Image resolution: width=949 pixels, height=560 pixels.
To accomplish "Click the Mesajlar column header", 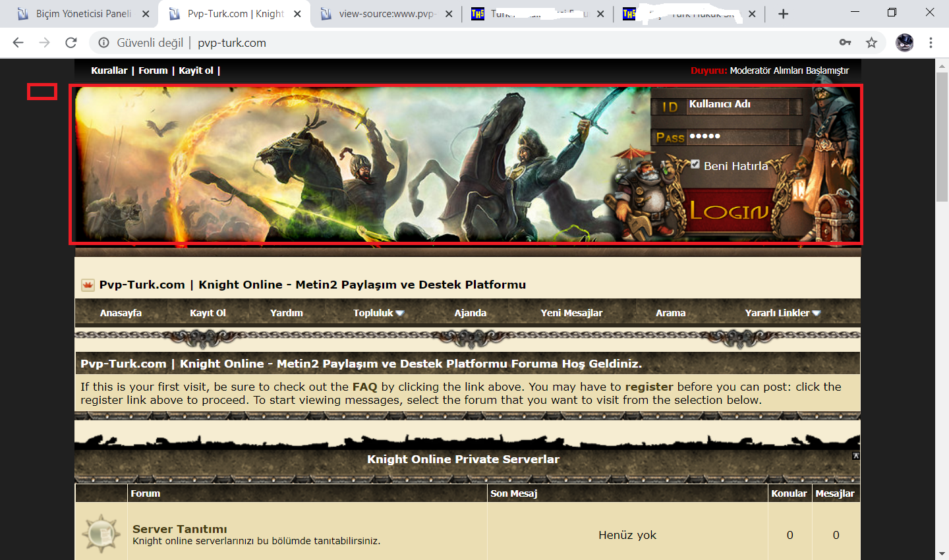I will coord(835,493).
